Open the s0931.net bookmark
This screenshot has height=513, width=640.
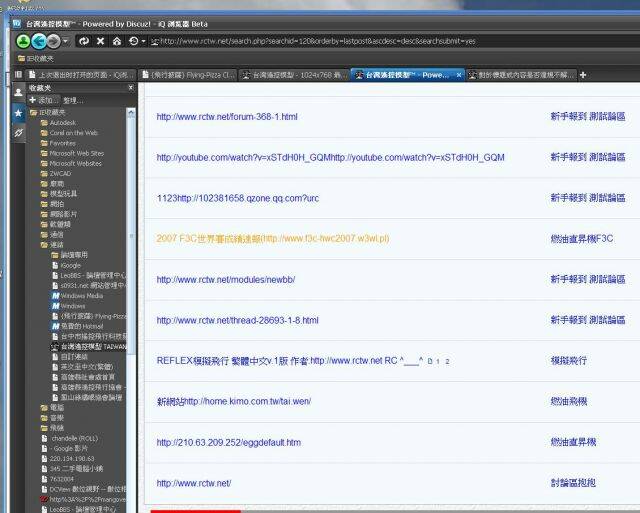click(x=89, y=286)
